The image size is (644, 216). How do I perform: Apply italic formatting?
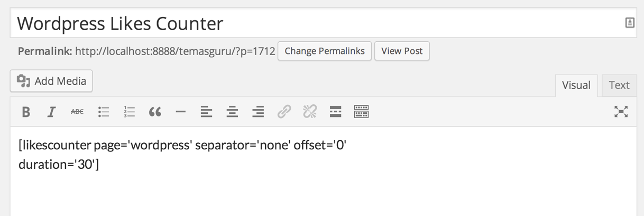[x=51, y=112]
